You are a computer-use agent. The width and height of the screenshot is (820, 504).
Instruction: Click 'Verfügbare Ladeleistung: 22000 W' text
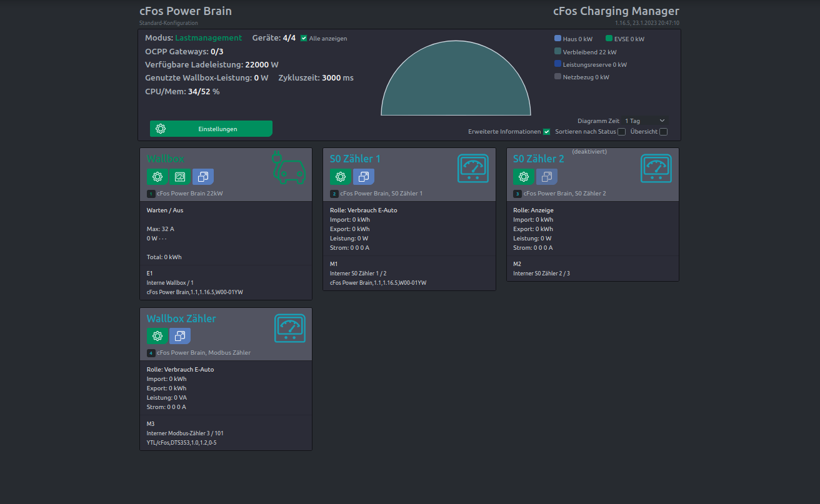212,64
